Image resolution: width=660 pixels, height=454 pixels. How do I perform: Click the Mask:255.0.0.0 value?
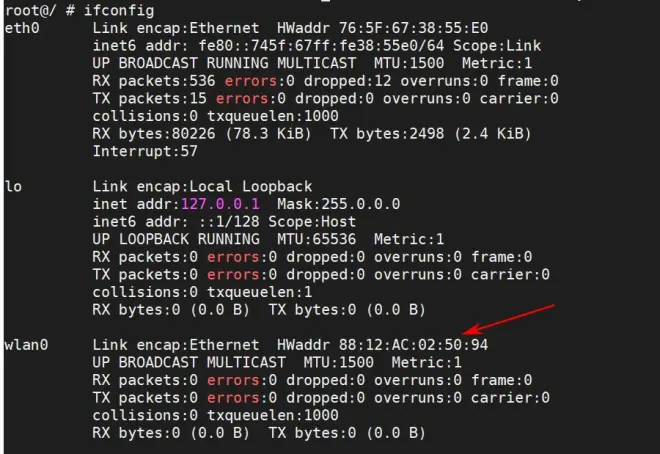point(338,204)
